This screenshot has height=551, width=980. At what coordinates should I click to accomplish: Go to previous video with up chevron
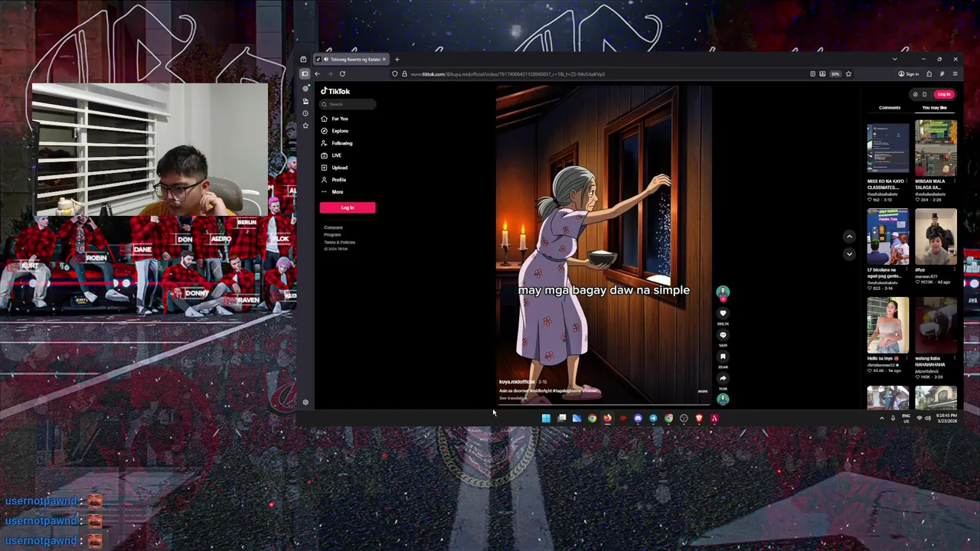pos(849,236)
